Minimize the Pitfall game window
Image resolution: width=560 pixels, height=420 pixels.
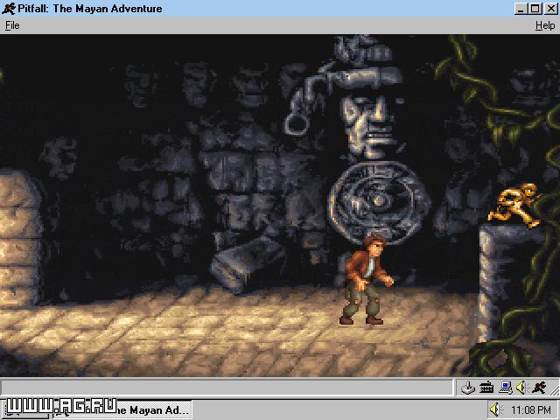pos(521,9)
